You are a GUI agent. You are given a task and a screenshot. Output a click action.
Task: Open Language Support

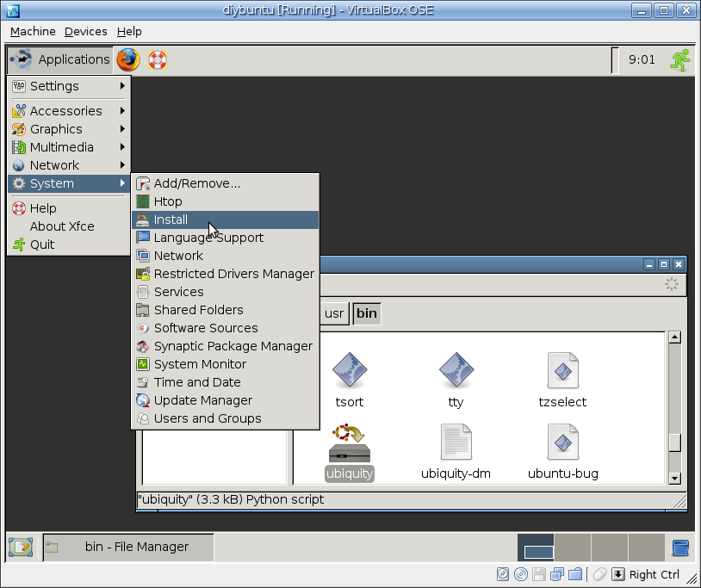(226, 238)
